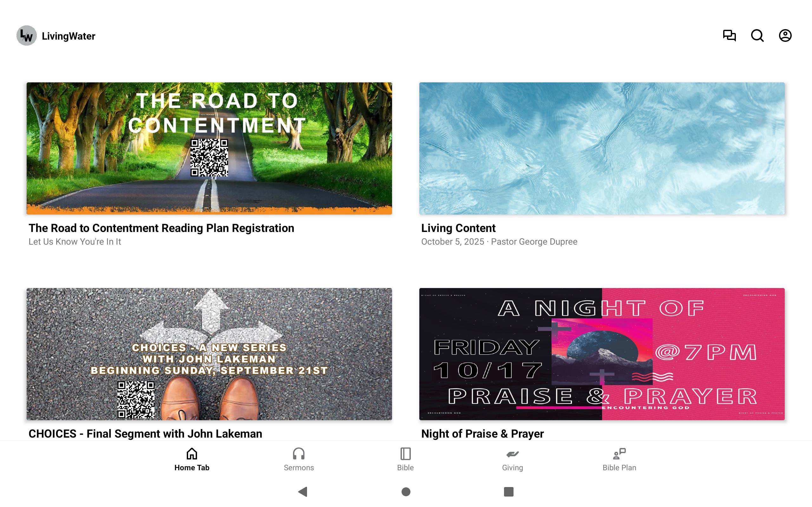Open CHOICES - Final Segment with John Lakeman
This screenshot has height=507, width=812.
click(145, 433)
